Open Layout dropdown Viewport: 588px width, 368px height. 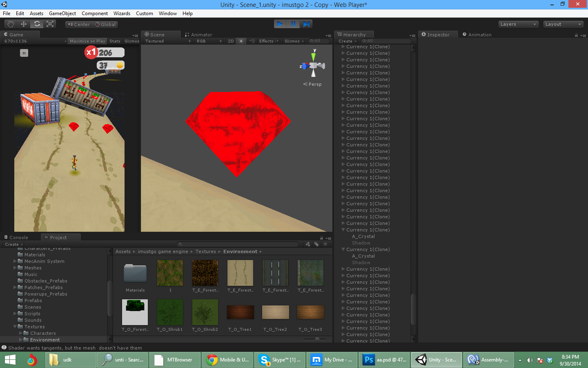(563, 24)
